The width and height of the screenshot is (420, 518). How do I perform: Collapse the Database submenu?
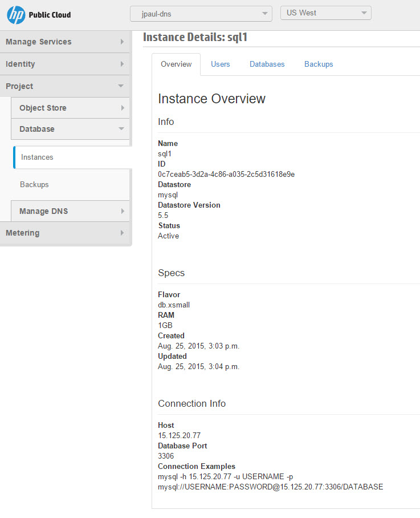[x=70, y=129]
